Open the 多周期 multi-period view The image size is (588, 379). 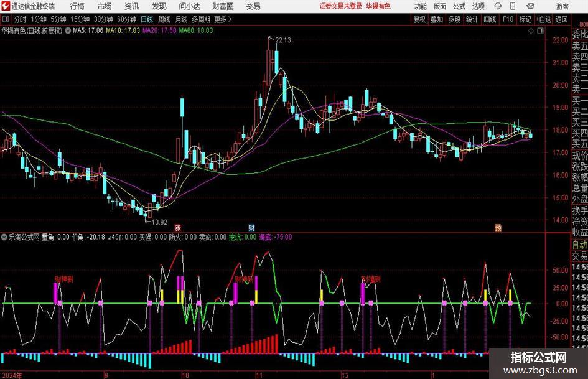click(201, 19)
